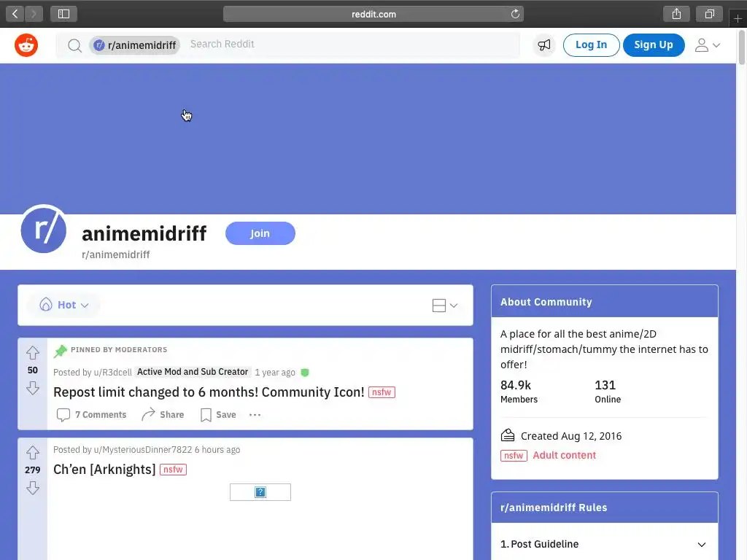
Task: Click the r/animemidriff search scope chip
Action: click(x=135, y=45)
